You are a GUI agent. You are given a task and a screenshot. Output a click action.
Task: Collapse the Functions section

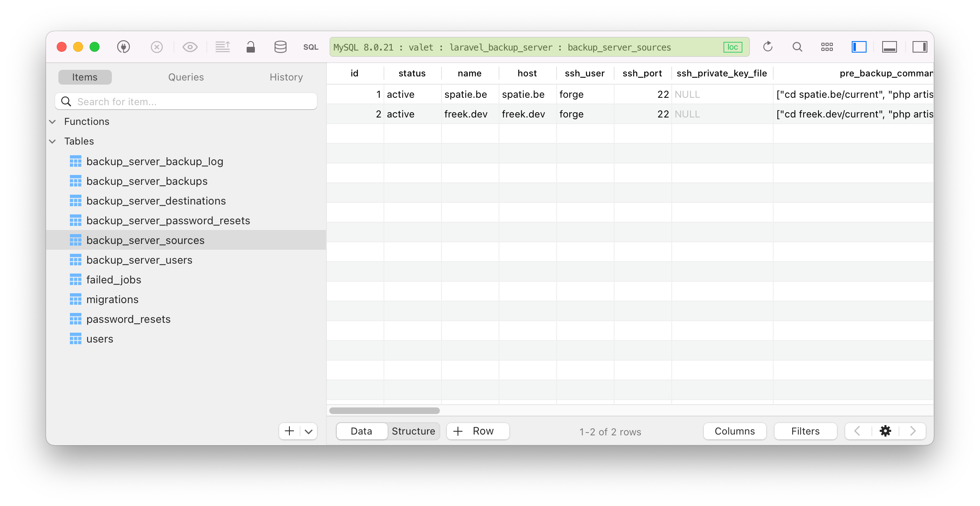53,122
